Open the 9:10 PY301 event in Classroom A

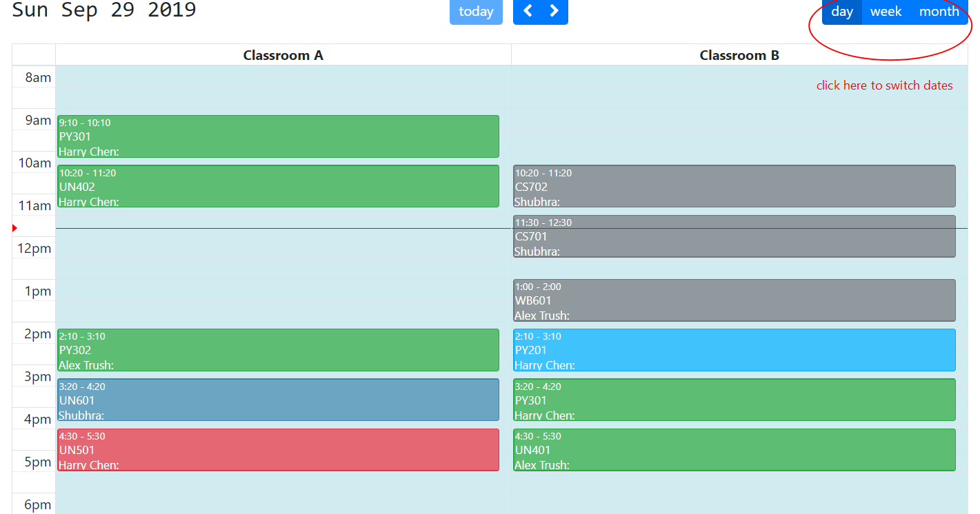pyautogui.click(x=278, y=136)
